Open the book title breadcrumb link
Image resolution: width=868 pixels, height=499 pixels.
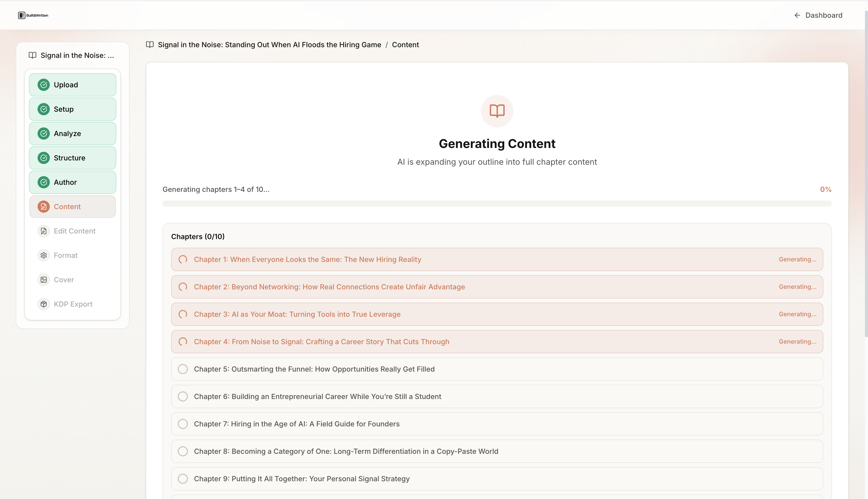point(269,45)
